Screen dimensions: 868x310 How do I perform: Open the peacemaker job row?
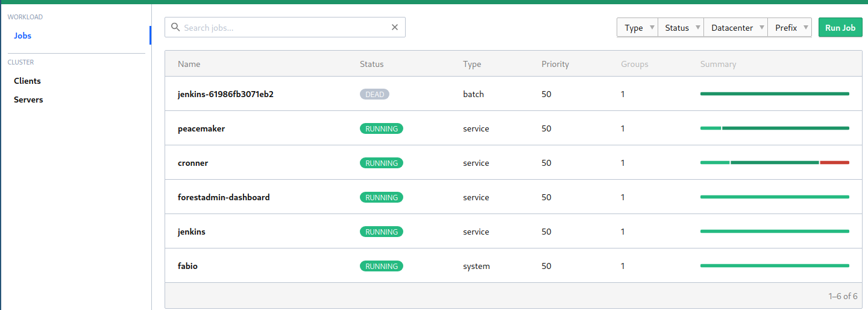pyautogui.click(x=201, y=128)
